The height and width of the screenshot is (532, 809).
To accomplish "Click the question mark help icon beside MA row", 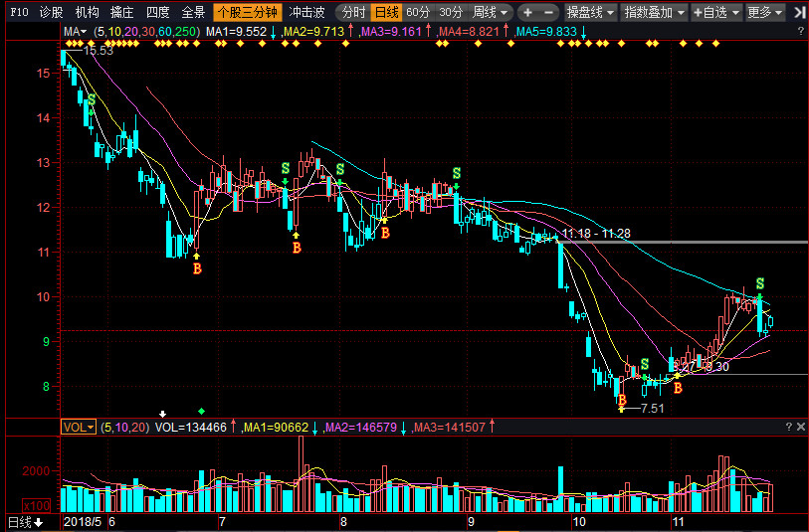I will click(x=800, y=32).
